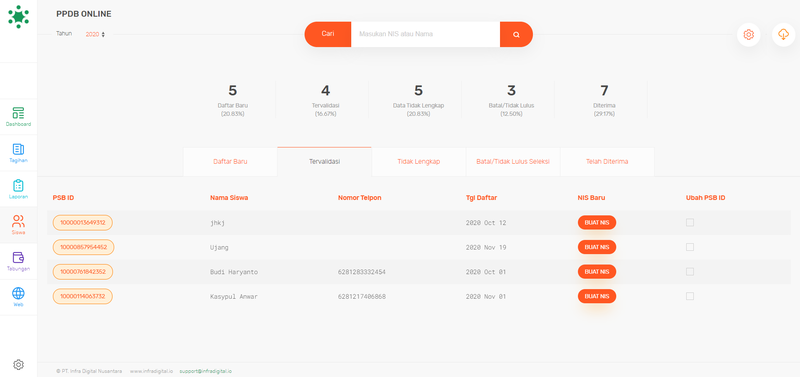The width and height of the screenshot is (800, 377).
Task: Switch to the Daftar Baru tab
Action: pos(230,161)
